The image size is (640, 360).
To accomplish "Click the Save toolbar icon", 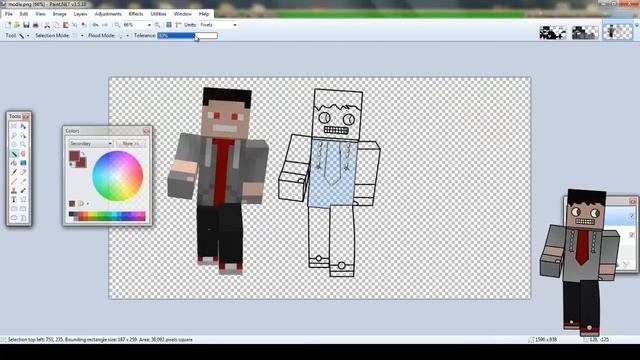I will click(x=26, y=25).
